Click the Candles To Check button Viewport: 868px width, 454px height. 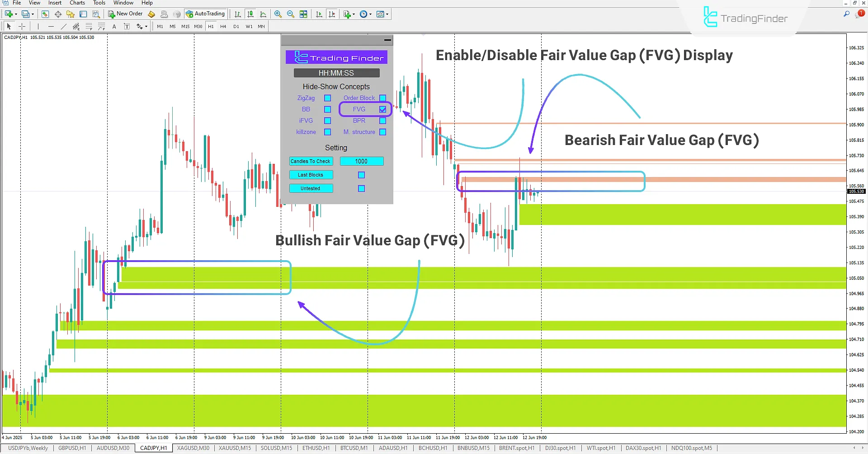(311, 161)
